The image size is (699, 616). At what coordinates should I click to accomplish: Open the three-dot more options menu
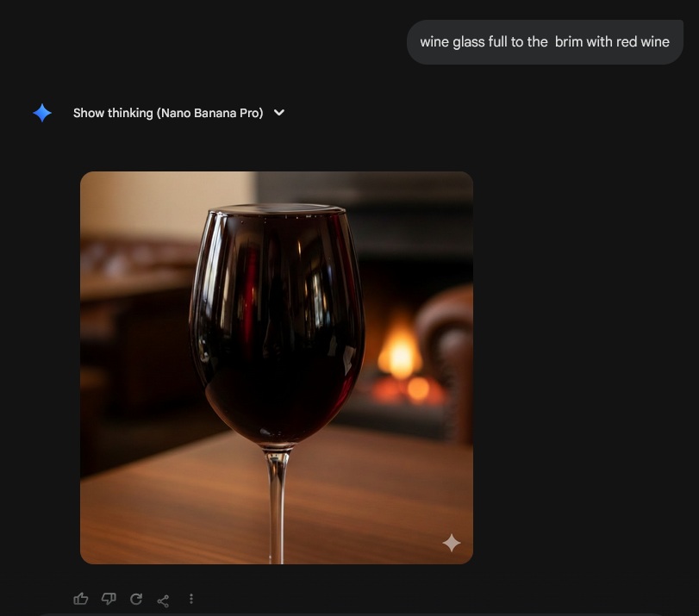191,599
